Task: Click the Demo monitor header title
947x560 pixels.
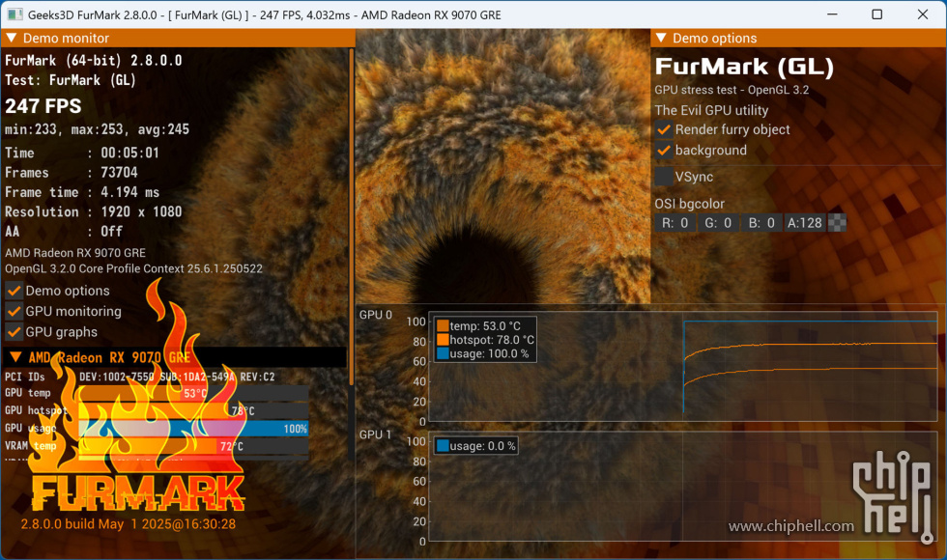Action: pyautogui.click(x=66, y=38)
